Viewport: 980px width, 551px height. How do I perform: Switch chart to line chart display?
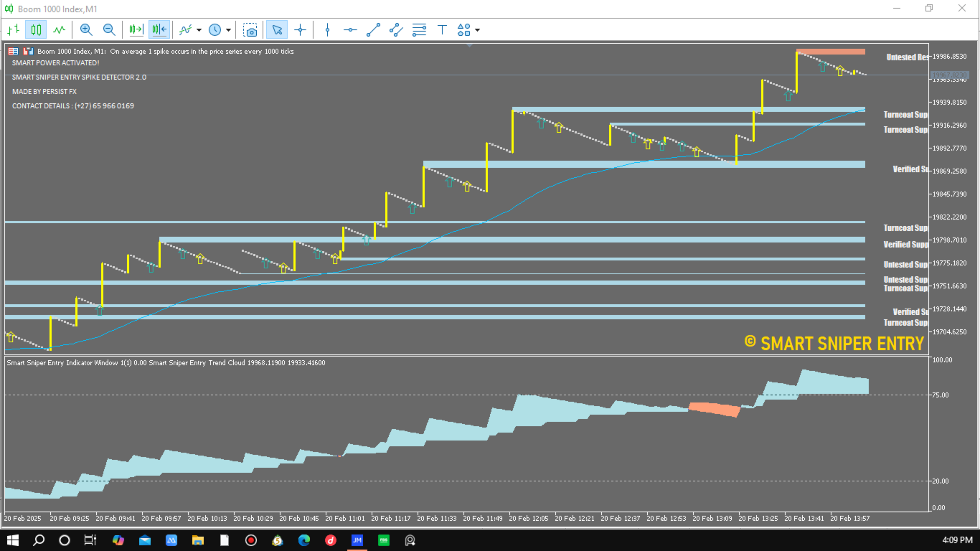coord(59,29)
